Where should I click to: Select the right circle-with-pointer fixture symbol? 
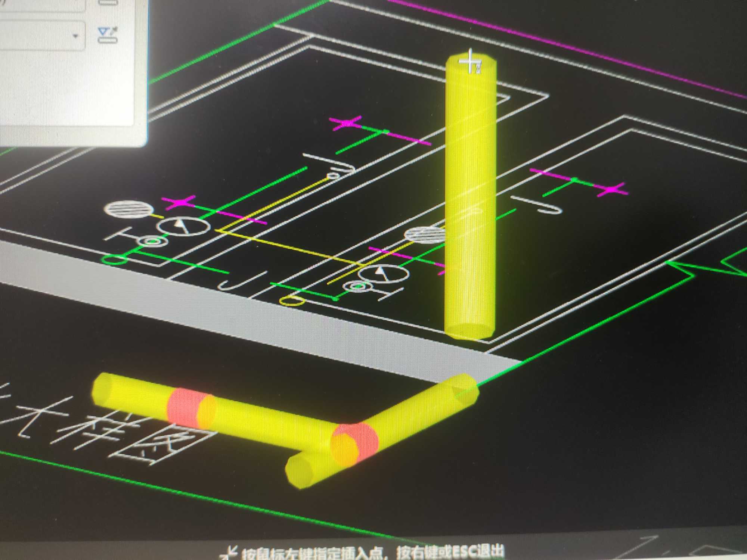tap(383, 274)
